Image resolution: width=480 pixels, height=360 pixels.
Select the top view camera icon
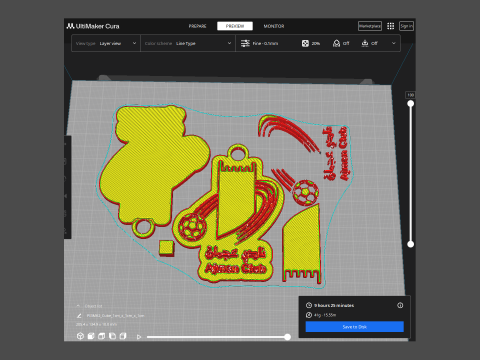102,336
